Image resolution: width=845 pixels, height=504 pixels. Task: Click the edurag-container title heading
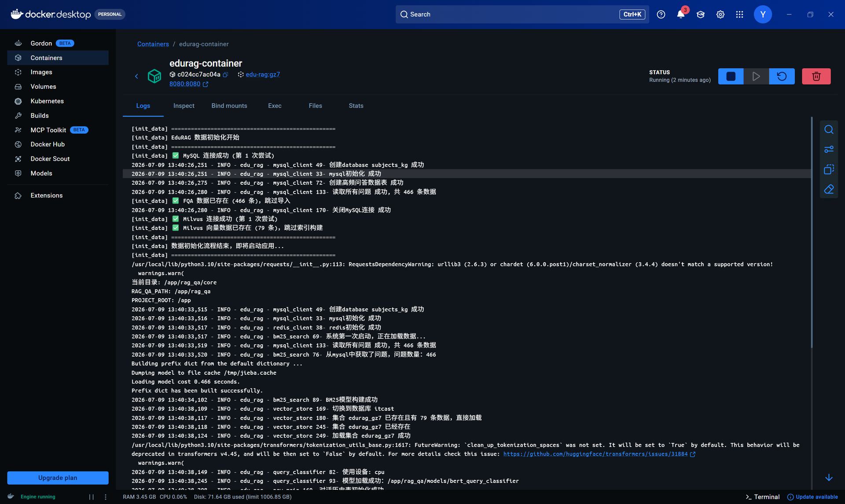point(206,64)
